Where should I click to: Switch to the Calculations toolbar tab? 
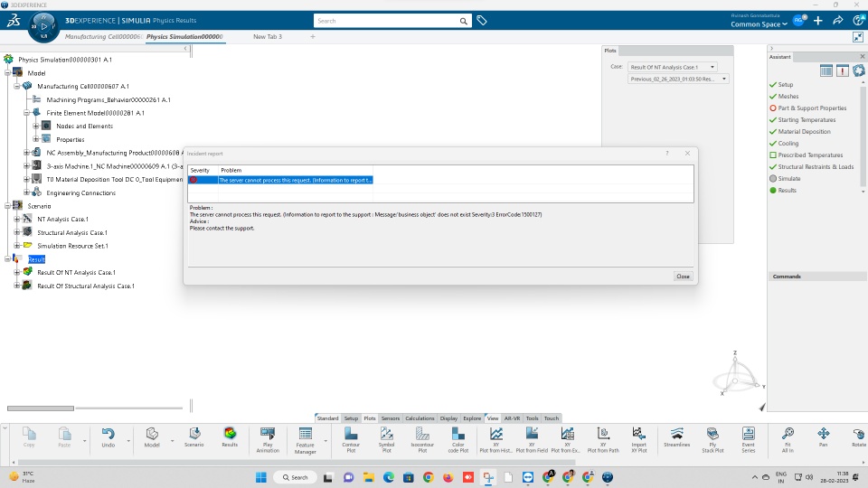coord(420,418)
